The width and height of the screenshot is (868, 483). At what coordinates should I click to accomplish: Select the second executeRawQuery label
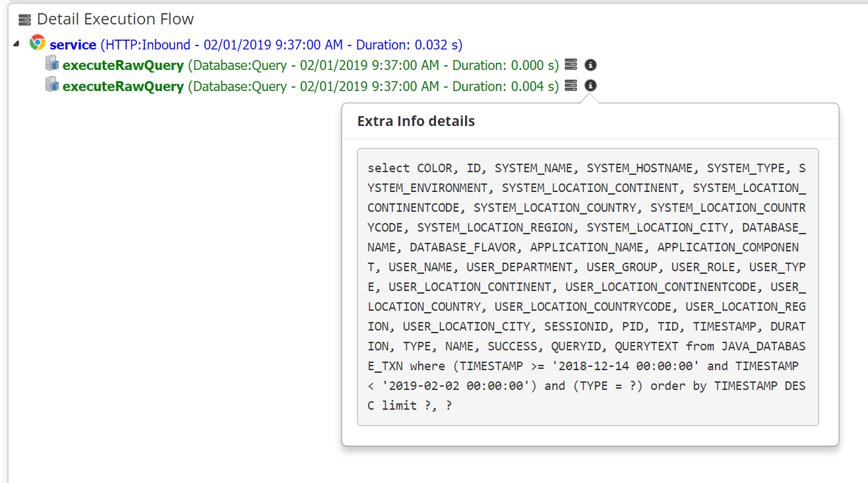(x=123, y=86)
